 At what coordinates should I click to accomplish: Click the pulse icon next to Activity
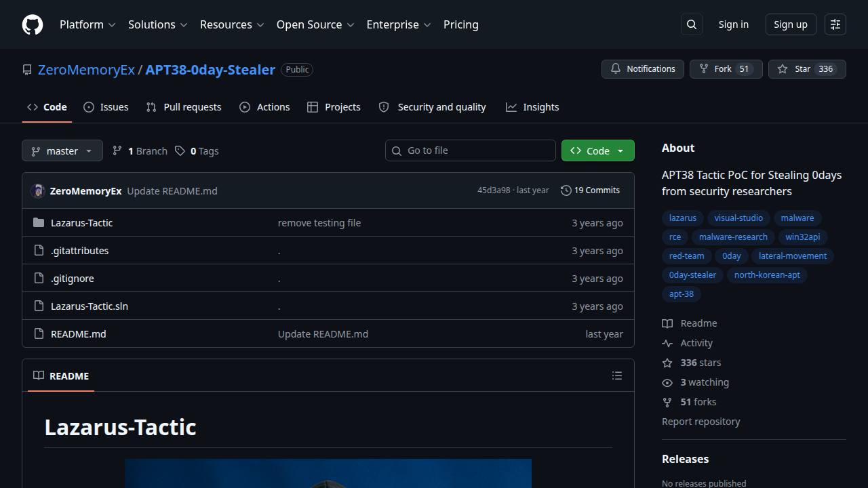[x=667, y=344]
